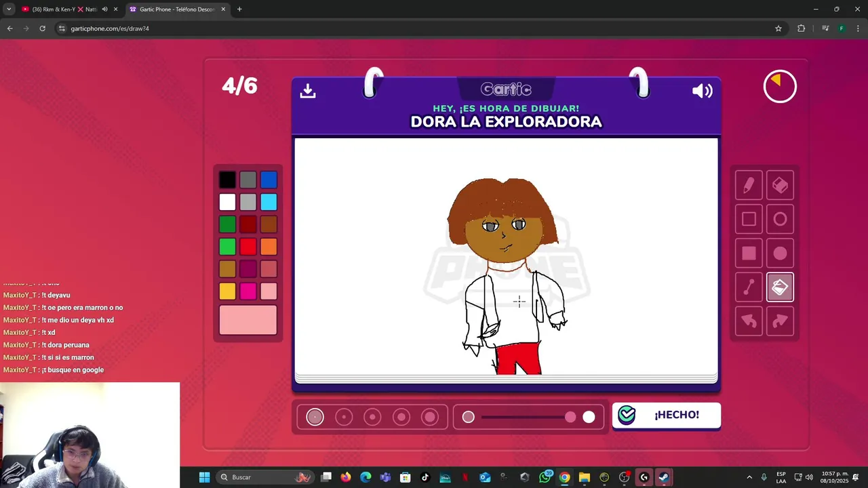The height and width of the screenshot is (488, 868).
Task: Select the pencil drawing tool
Action: (x=749, y=186)
